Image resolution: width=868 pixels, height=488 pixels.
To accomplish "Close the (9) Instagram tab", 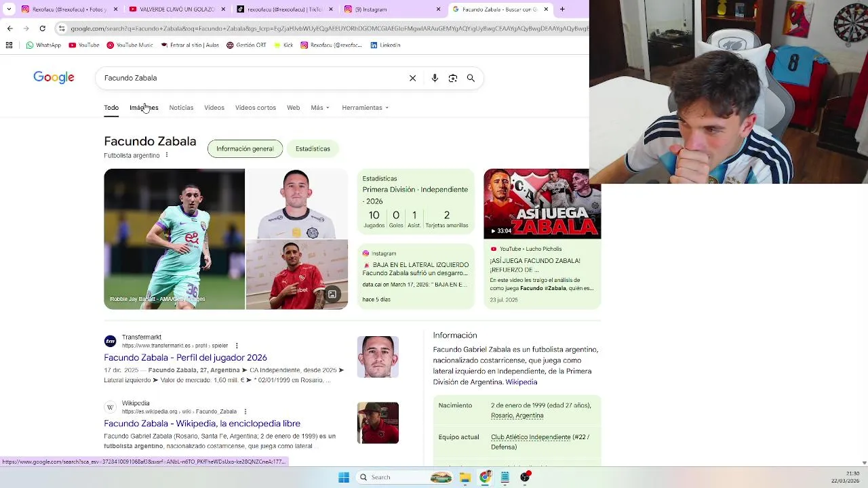I will tap(438, 9).
